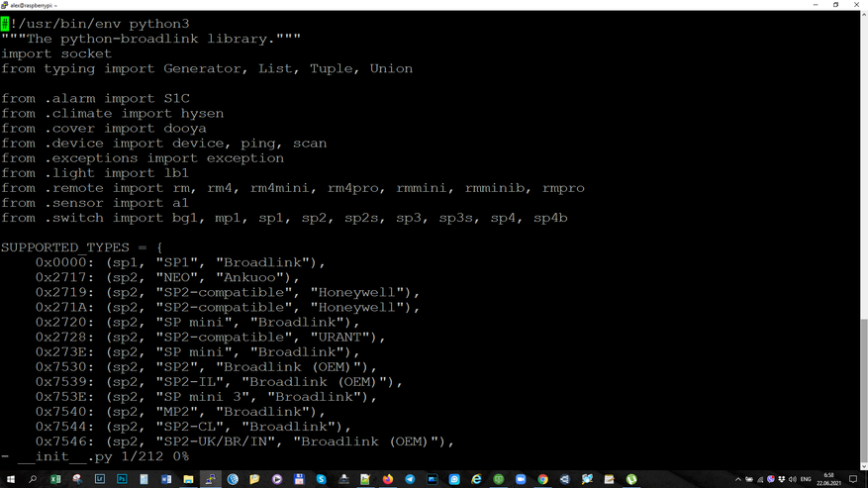Launch Excel from the taskbar

(55, 479)
